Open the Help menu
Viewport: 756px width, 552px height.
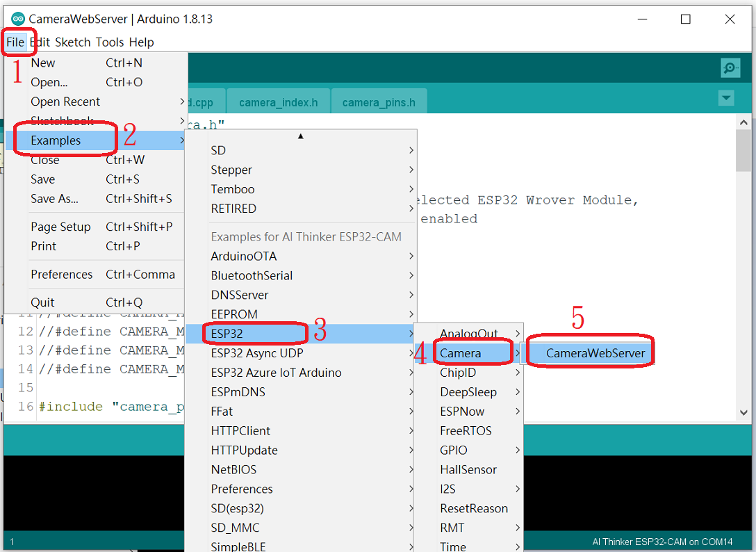tap(141, 42)
